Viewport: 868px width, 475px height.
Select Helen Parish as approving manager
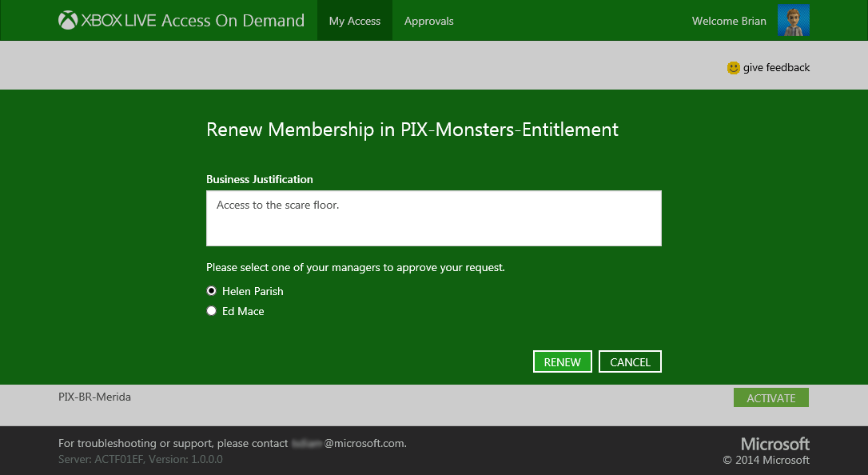pyautogui.click(x=212, y=290)
